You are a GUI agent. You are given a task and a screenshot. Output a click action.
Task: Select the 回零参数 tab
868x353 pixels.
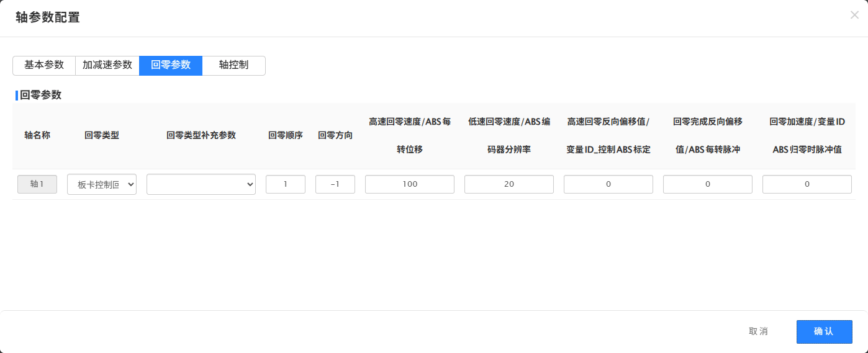(x=171, y=65)
